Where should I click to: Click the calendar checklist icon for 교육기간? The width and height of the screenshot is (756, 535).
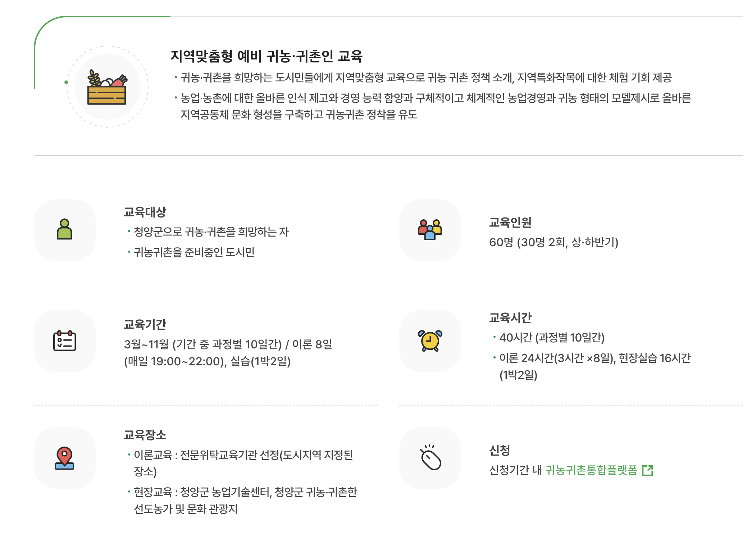click(x=65, y=340)
